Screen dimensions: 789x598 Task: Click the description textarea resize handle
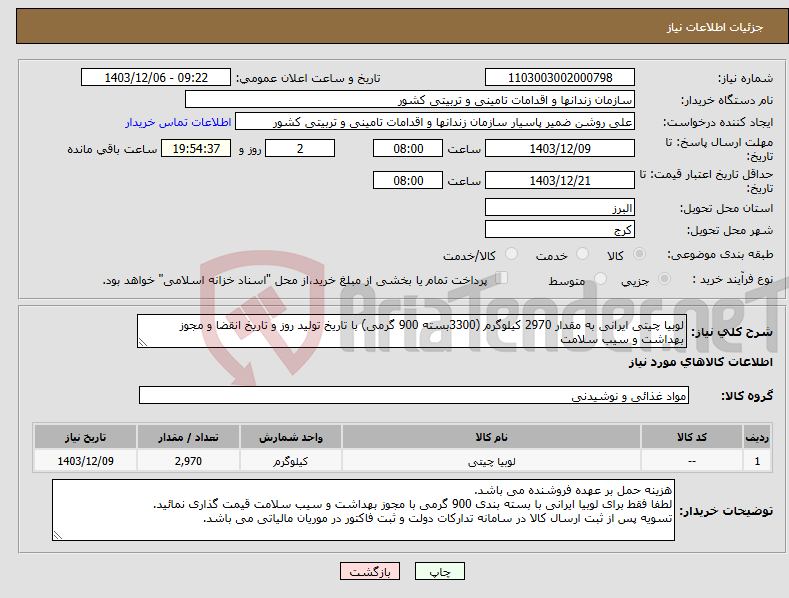pyautogui.click(x=143, y=342)
